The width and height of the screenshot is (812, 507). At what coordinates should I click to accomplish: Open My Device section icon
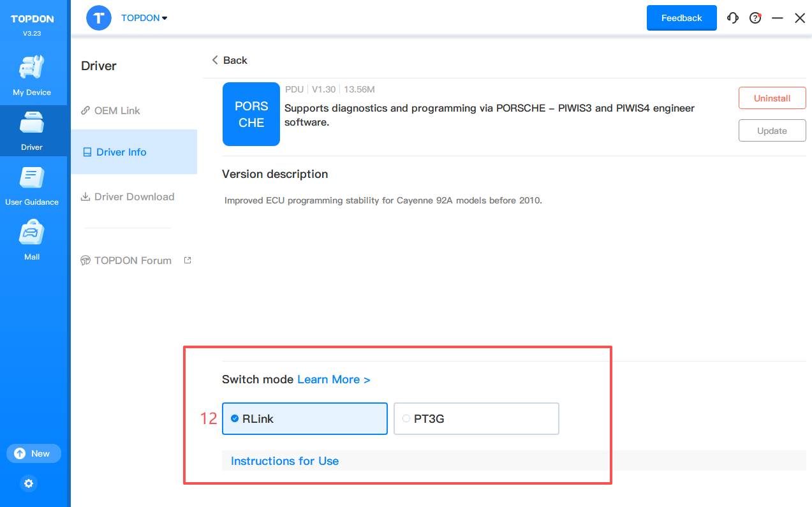pos(32,68)
